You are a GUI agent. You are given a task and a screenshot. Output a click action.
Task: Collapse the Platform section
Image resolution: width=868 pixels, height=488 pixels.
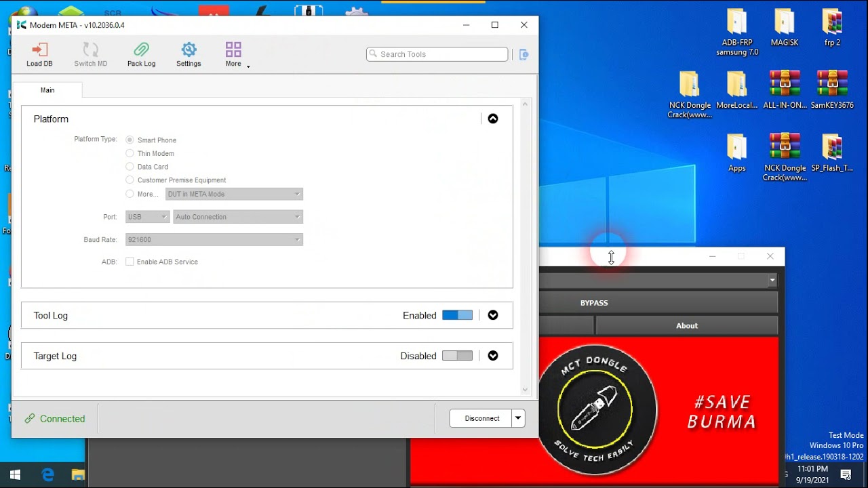tap(493, 119)
